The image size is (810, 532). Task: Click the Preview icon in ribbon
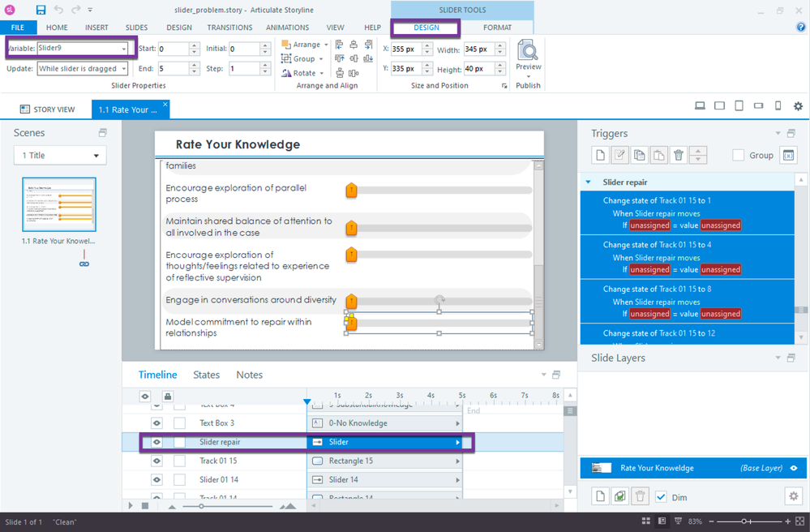pyautogui.click(x=528, y=55)
